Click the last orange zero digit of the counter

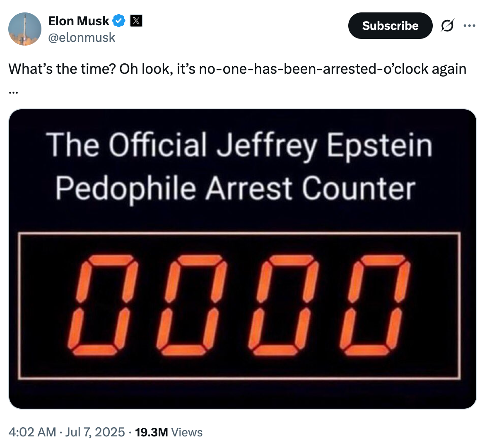pyautogui.click(x=377, y=305)
